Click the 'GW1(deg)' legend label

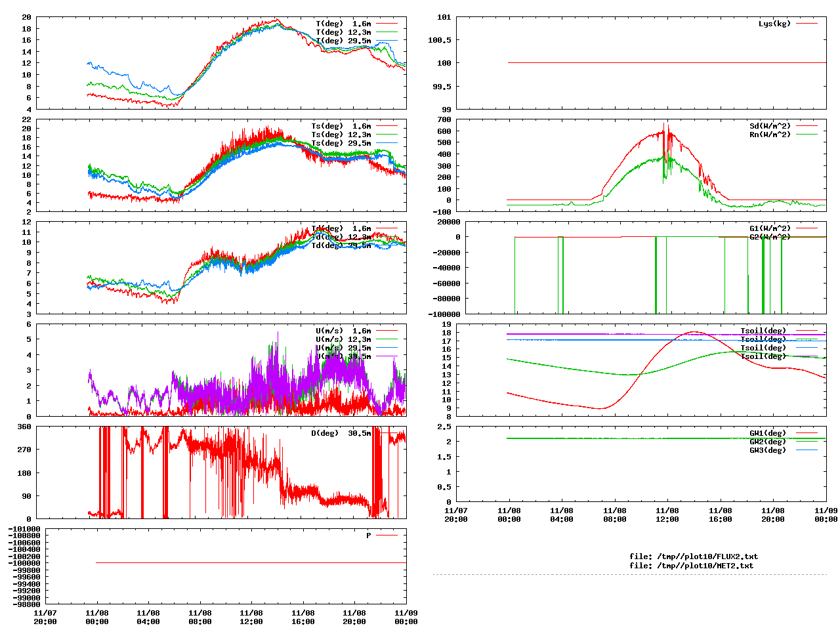(x=768, y=433)
